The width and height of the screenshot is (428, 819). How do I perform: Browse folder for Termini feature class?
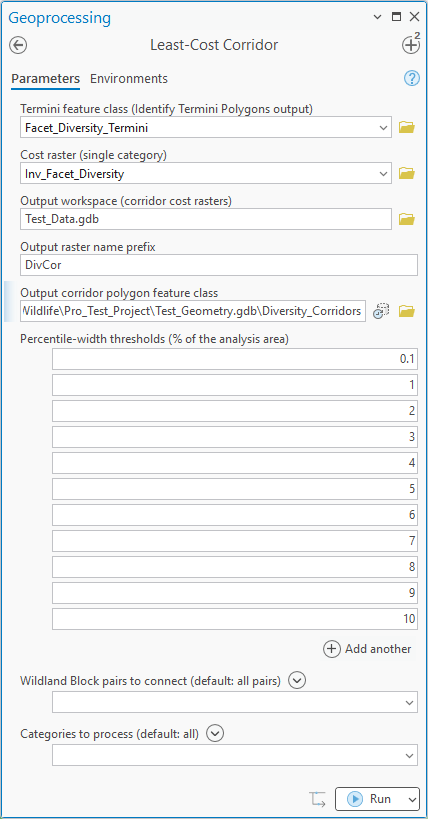(407, 127)
